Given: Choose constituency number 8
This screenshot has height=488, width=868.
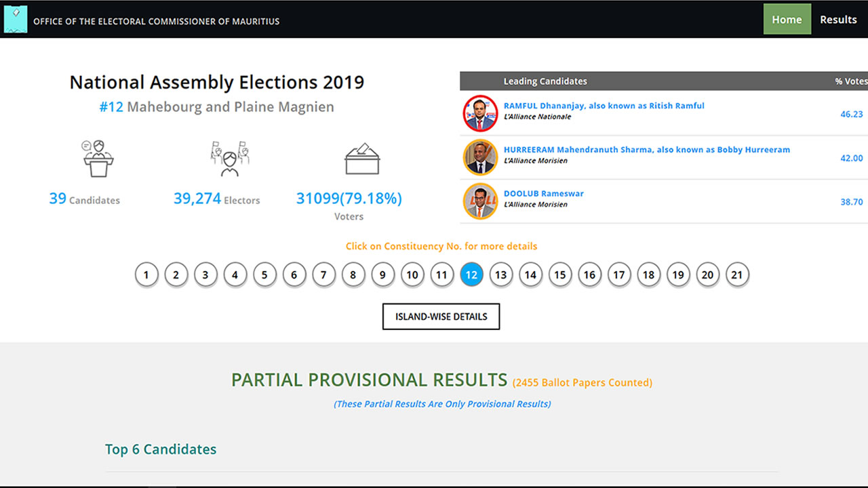Looking at the screenshot, I should tap(353, 274).
